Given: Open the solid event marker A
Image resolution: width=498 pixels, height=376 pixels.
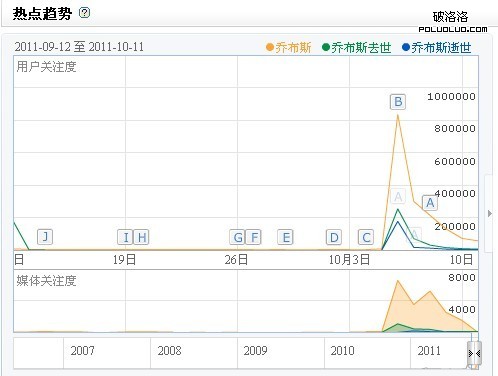Looking at the screenshot, I should [x=430, y=202].
